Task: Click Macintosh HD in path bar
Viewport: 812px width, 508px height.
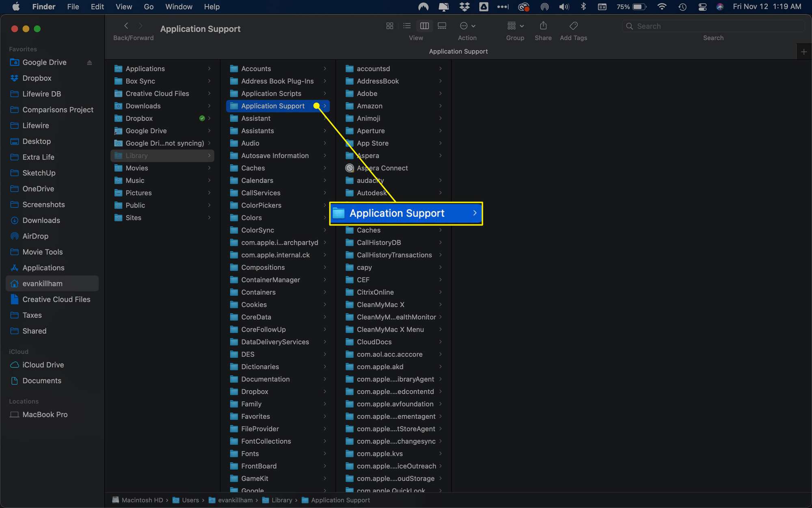Action: (x=138, y=500)
